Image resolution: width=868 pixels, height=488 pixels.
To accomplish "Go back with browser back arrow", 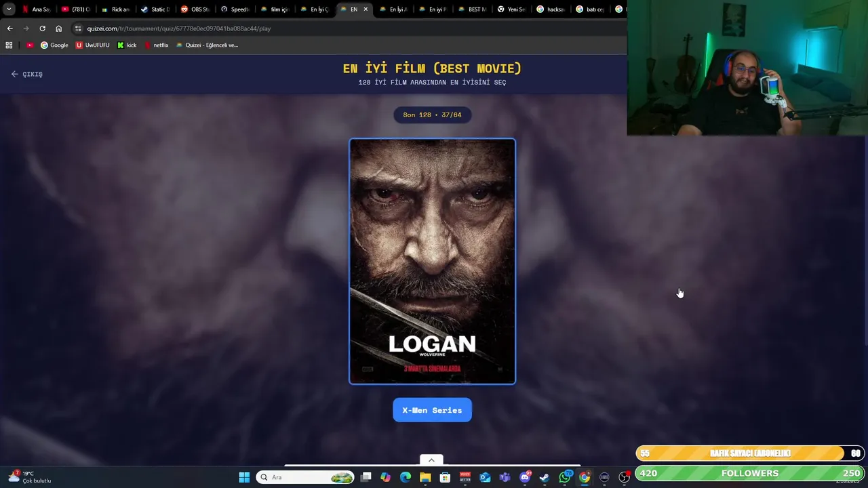I will (9, 28).
